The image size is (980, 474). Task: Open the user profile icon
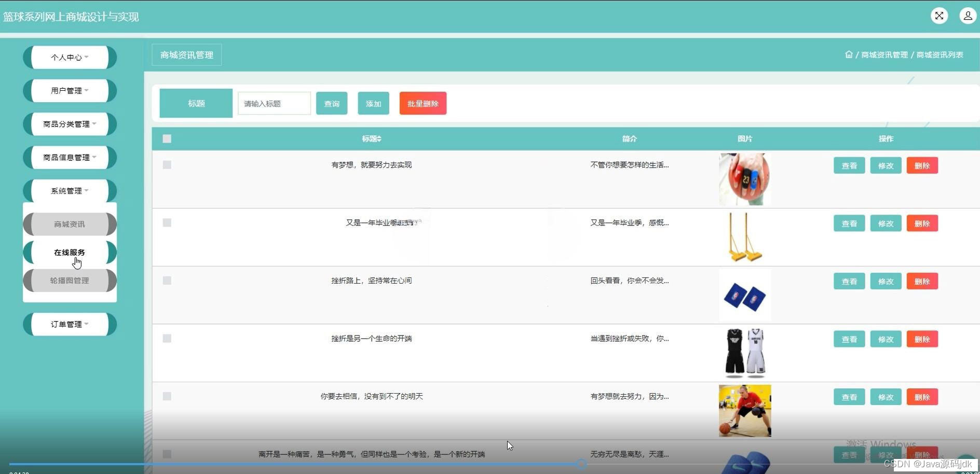point(968,16)
